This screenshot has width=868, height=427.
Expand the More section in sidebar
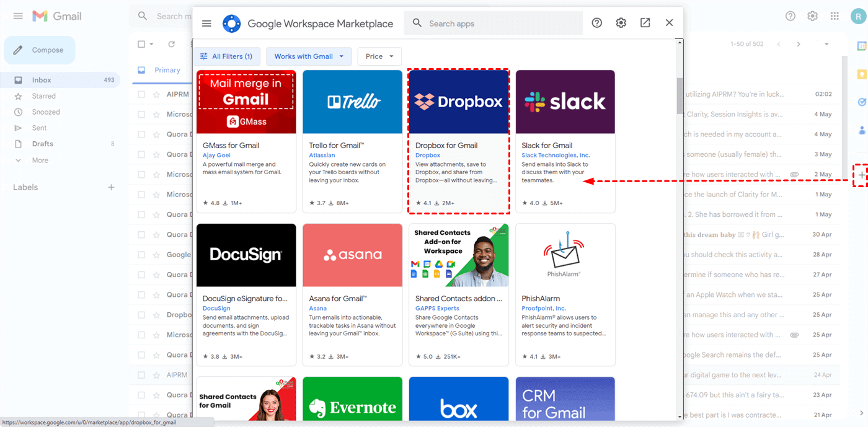click(40, 160)
